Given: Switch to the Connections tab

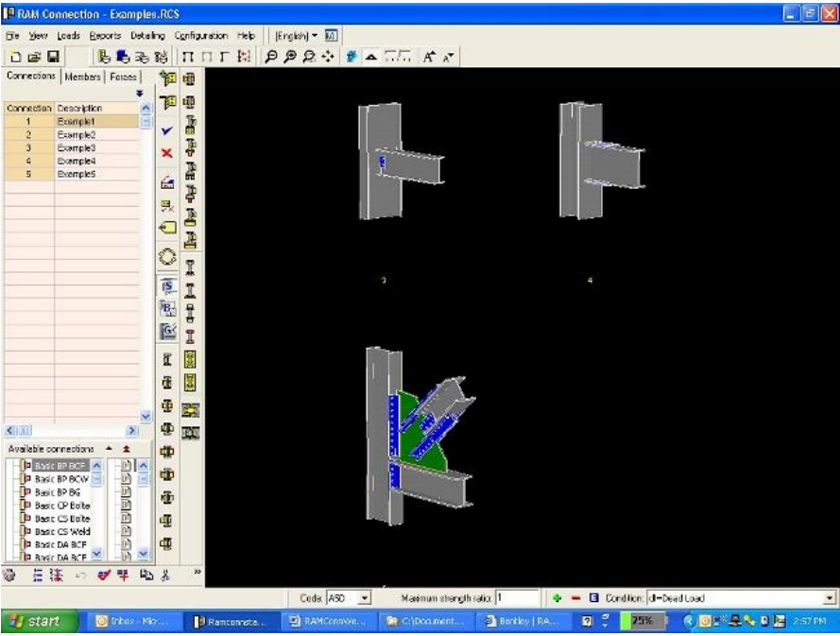Looking at the screenshot, I should [31, 77].
